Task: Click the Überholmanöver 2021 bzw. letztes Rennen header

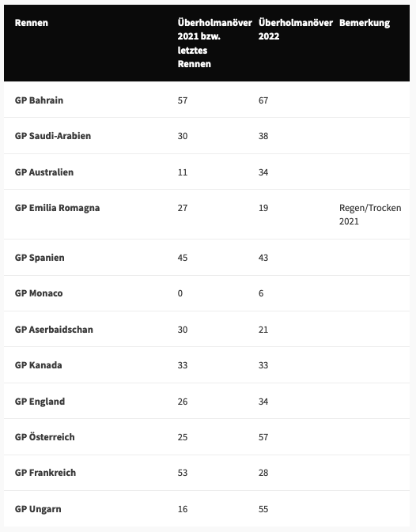Action: tap(215, 43)
